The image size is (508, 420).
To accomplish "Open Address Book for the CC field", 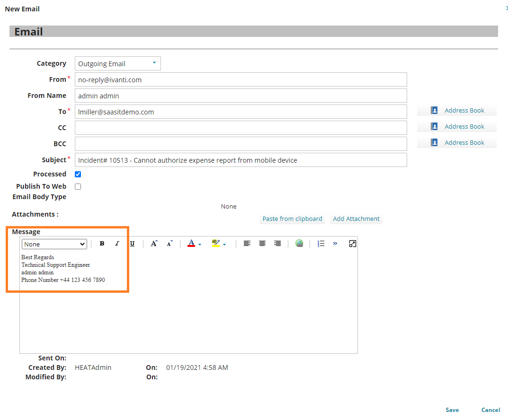I will [457, 127].
